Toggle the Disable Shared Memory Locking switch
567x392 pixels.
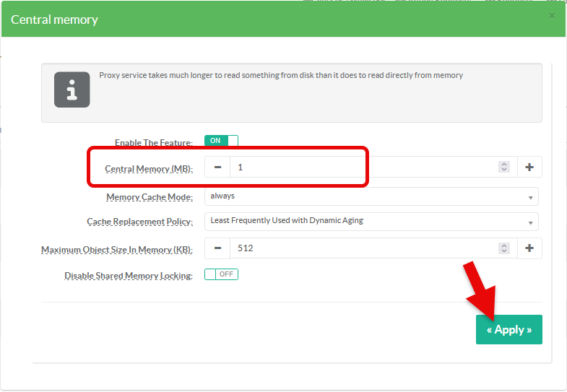coord(221,274)
